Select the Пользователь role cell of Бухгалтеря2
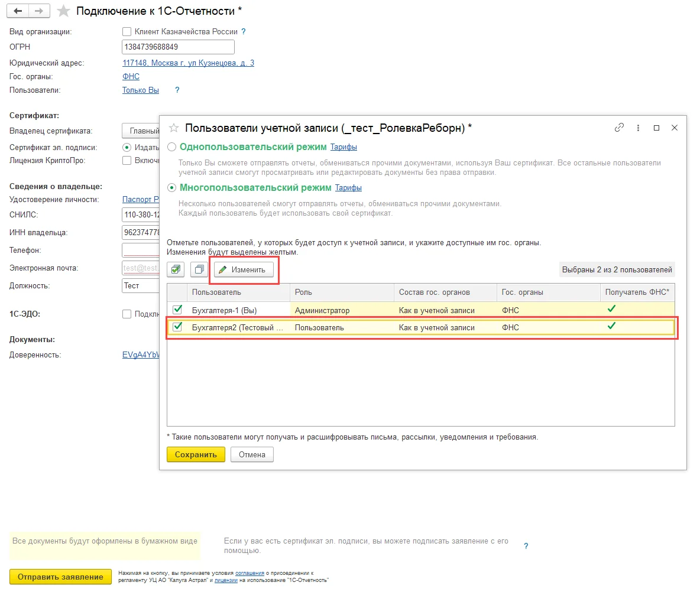Image resolution: width=700 pixels, height=592 pixels. (342, 327)
